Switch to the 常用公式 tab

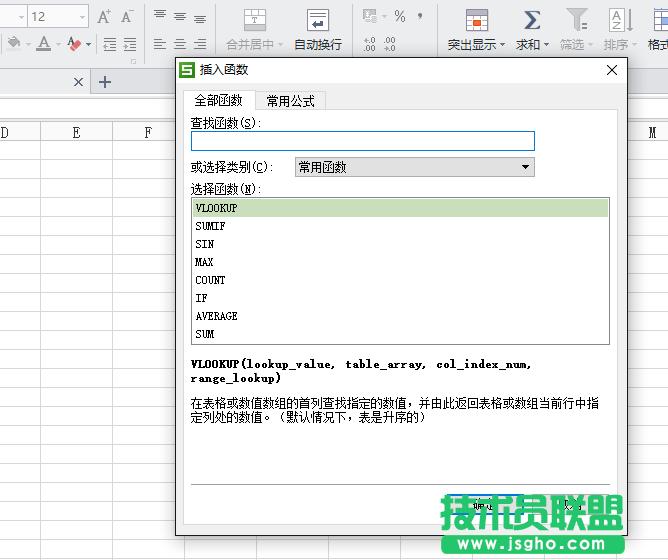pos(290,101)
